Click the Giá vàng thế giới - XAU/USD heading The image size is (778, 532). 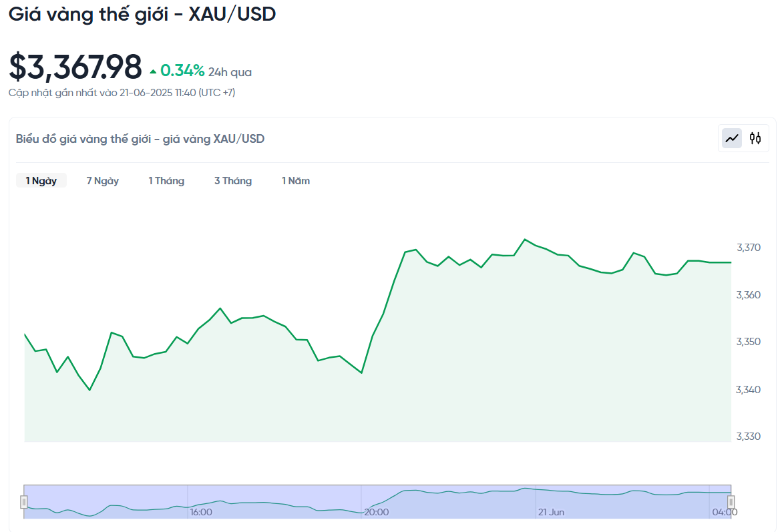[x=142, y=14]
